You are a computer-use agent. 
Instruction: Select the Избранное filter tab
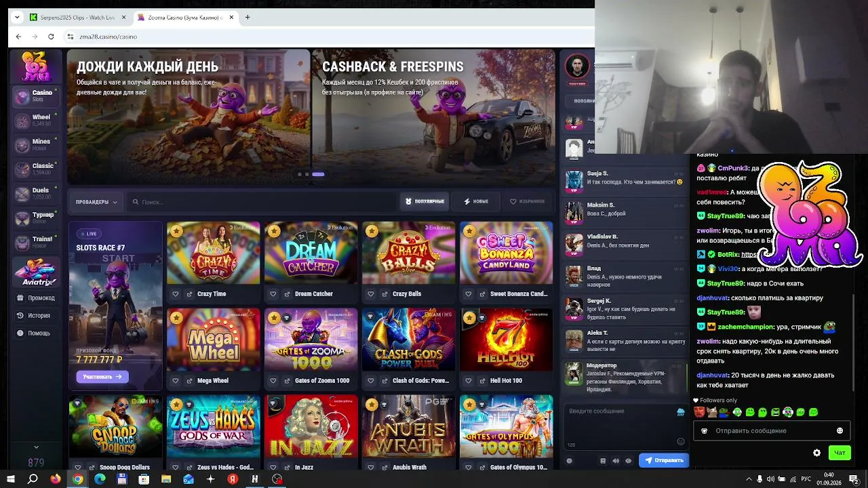pyautogui.click(x=527, y=201)
